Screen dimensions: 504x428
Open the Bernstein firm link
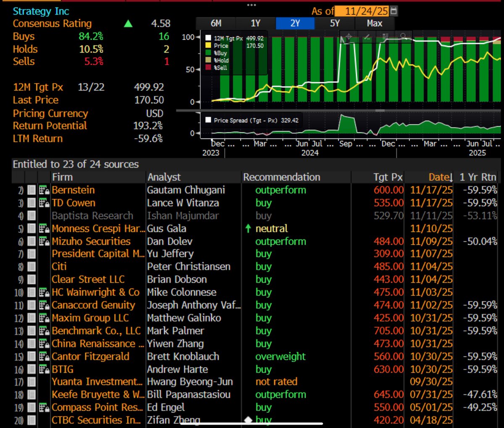pyautogui.click(x=73, y=190)
